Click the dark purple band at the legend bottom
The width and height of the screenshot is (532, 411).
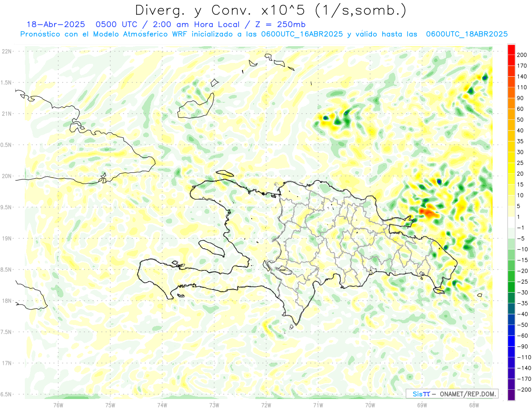point(511,395)
